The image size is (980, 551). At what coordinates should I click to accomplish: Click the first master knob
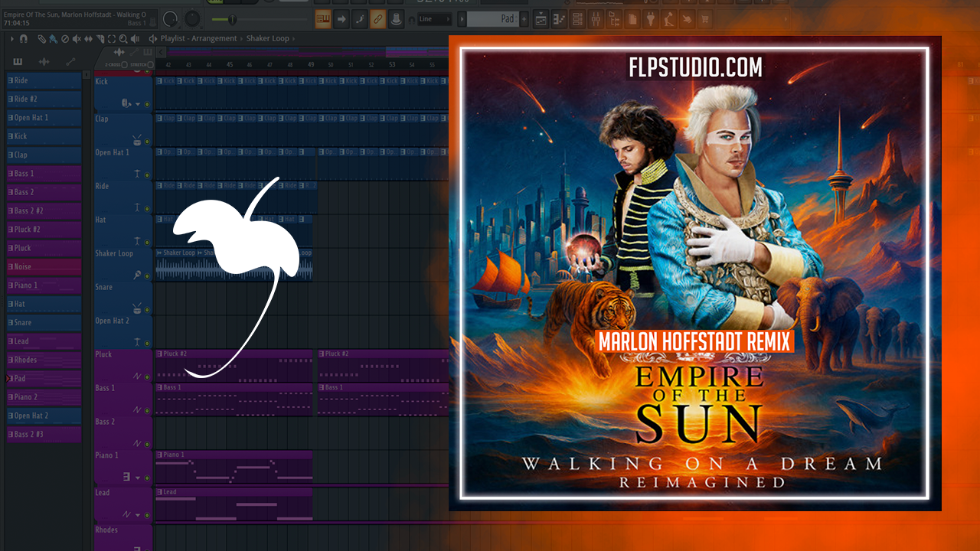(x=170, y=19)
